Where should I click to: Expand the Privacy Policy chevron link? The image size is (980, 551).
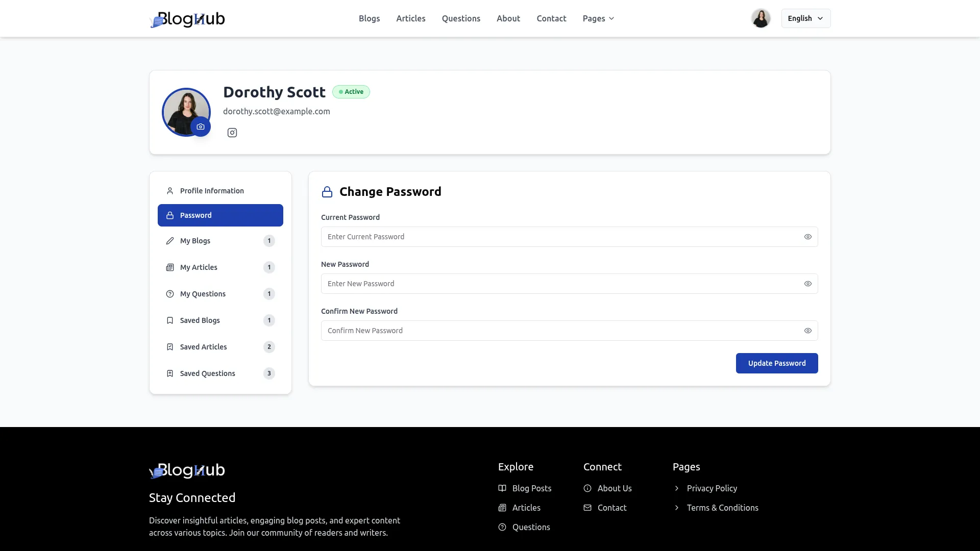tap(677, 488)
